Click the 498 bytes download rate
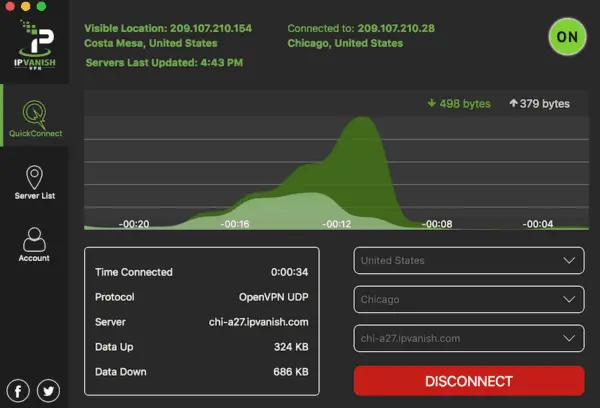The image size is (600, 408). (x=459, y=104)
